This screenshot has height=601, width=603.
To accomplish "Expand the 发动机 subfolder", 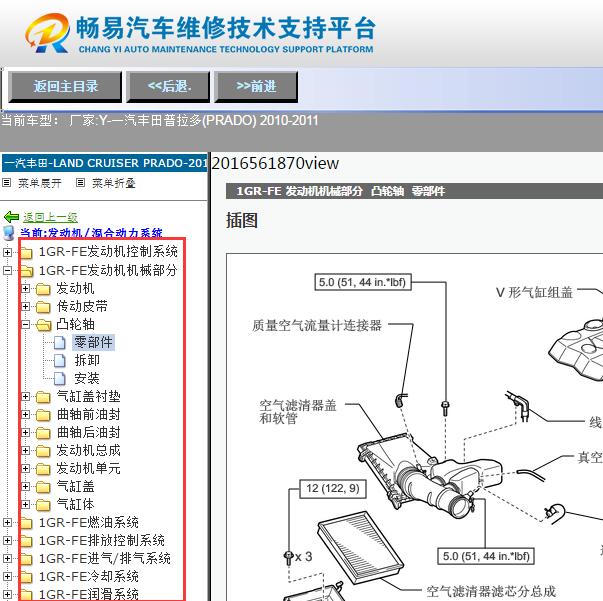I will coord(25,288).
